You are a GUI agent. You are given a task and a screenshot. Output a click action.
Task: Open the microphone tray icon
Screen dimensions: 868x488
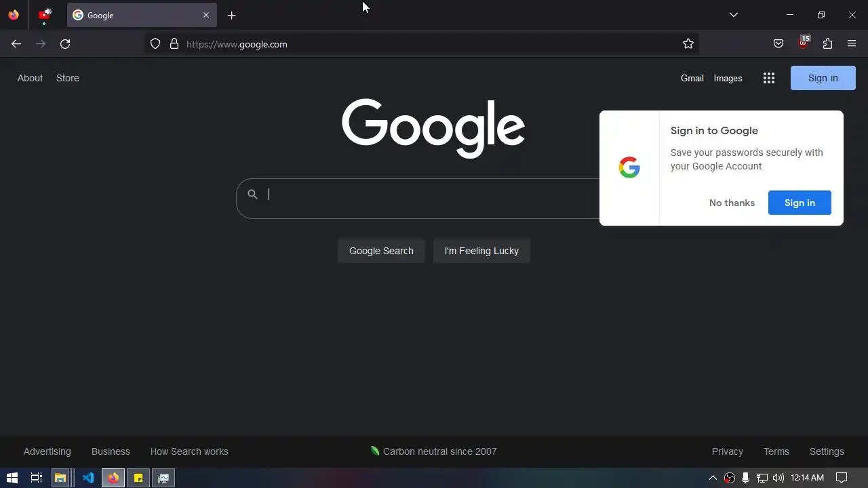(745, 478)
